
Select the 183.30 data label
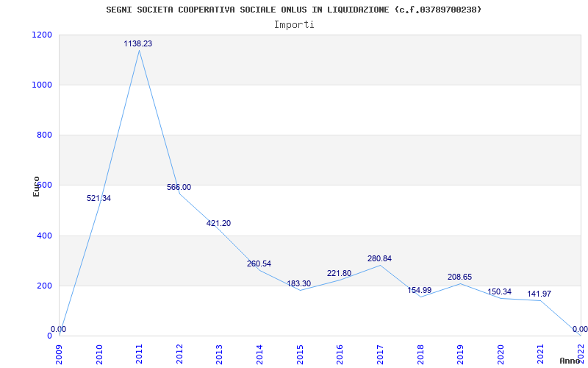299,283
